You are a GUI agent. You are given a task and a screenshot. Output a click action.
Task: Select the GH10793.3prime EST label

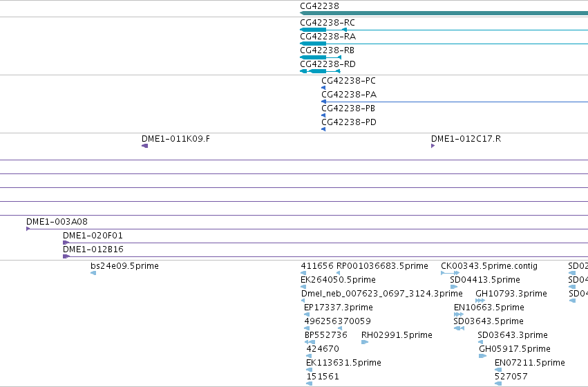pyautogui.click(x=511, y=294)
